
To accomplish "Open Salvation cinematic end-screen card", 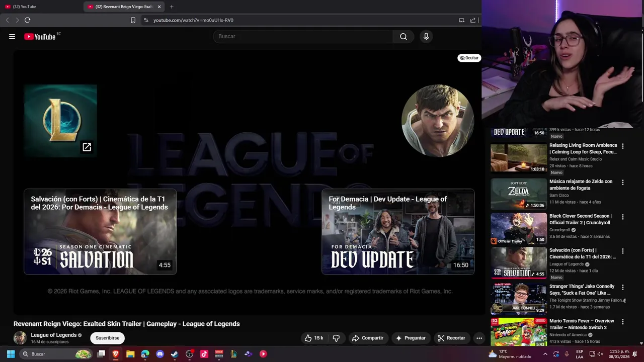I will tap(100, 232).
